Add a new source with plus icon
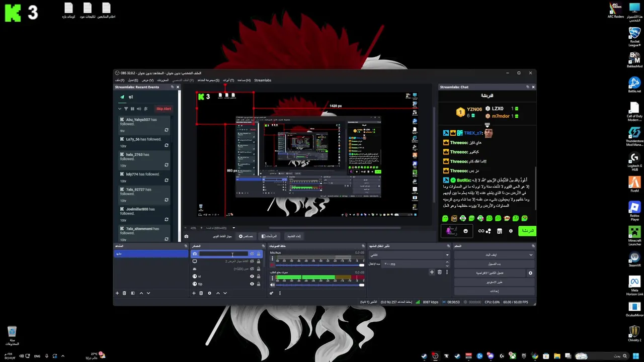The width and height of the screenshot is (644, 362). click(x=194, y=293)
